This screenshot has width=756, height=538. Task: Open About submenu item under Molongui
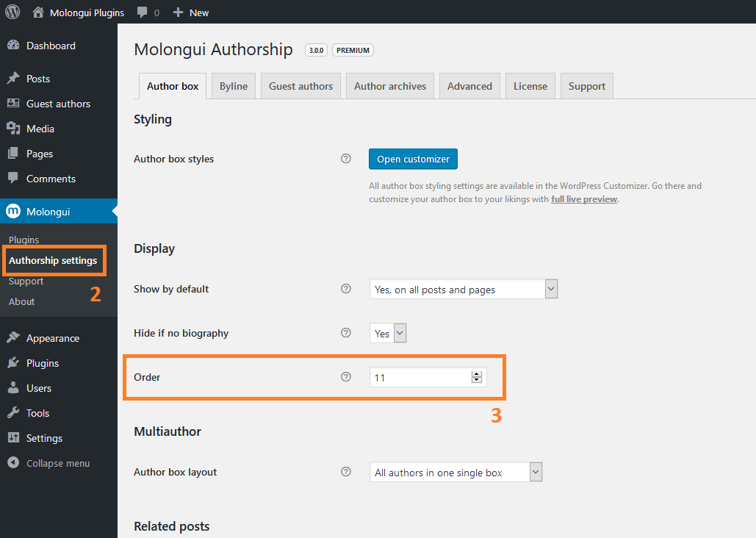point(22,301)
